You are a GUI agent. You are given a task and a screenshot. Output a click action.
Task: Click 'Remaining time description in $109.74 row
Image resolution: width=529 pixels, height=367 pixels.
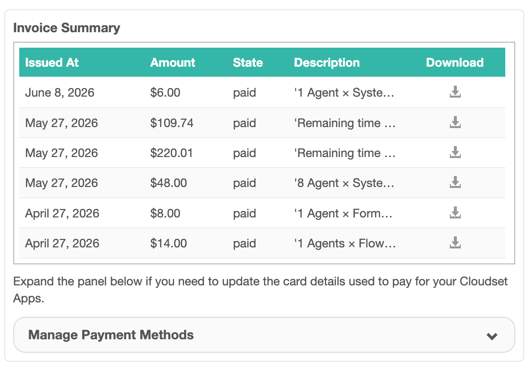tap(344, 123)
